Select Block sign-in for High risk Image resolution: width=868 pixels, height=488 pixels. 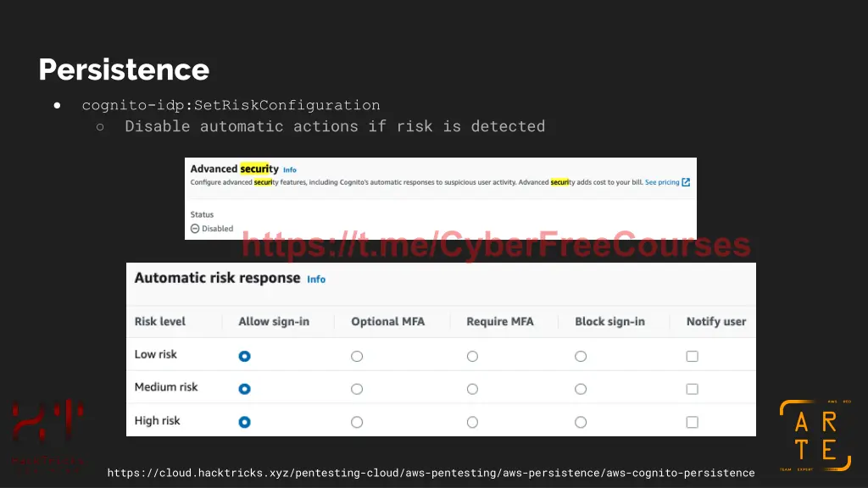coord(581,422)
